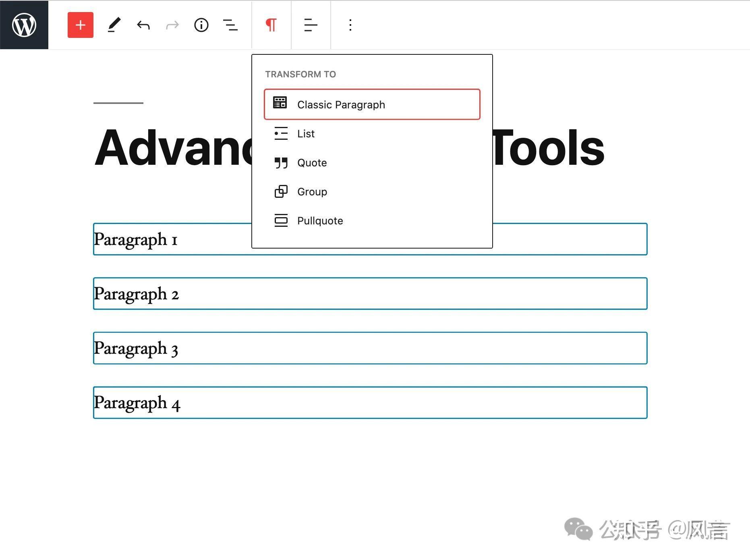This screenshot has height=560, width=750.
Task: Click the Undo arrow icon
Action: pos(143,25)
